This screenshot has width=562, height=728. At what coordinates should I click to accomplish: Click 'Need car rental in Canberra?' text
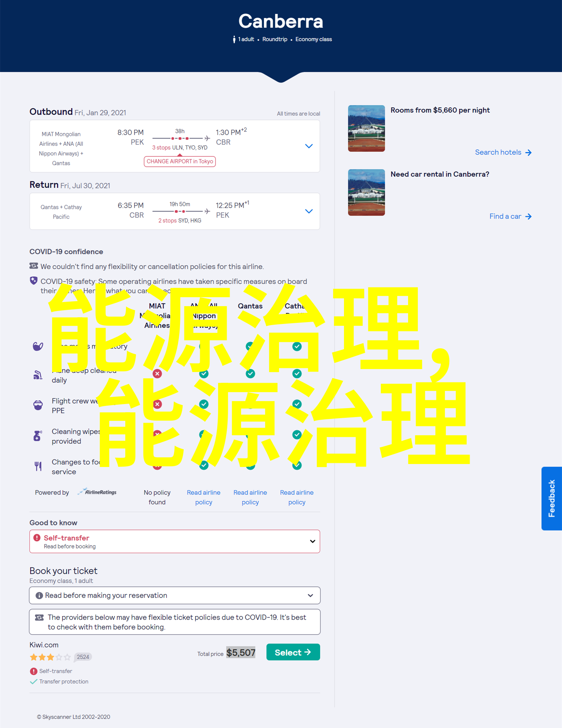(x=440, y=174)
